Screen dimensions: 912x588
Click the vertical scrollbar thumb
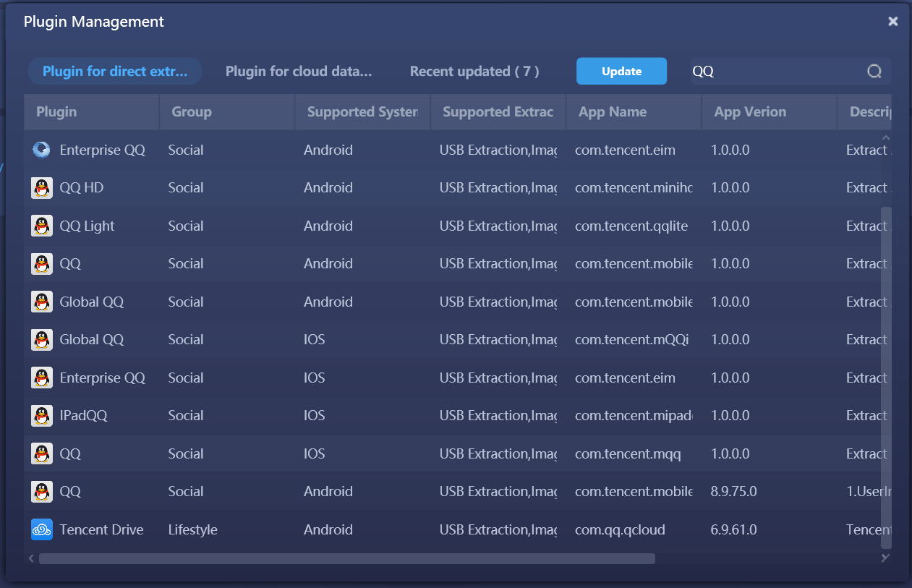(x=886, y=378)
